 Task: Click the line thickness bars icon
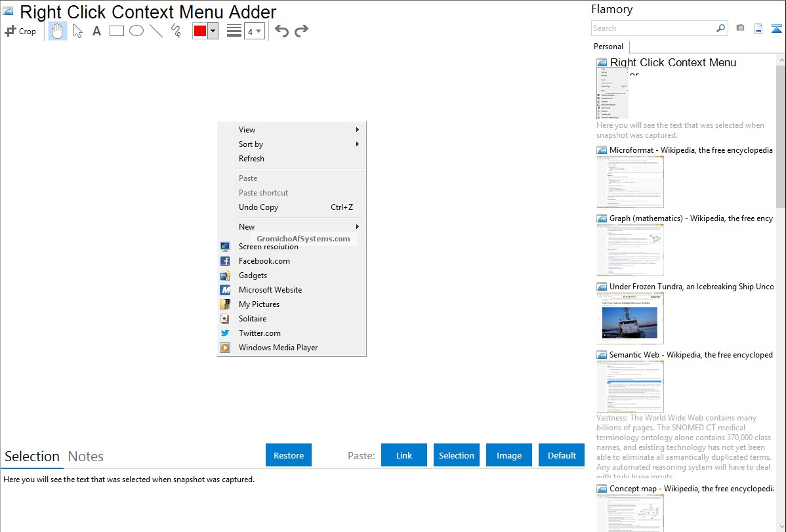(234, 31)
